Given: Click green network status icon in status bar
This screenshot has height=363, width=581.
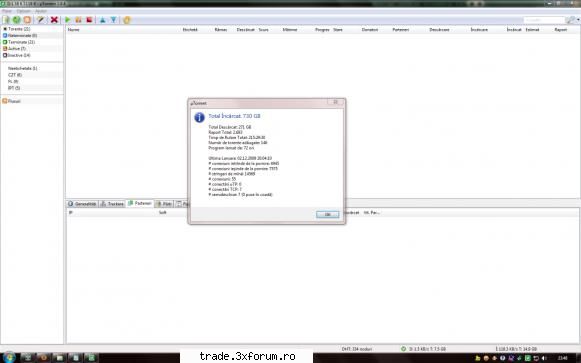Looking at the screenshot, I should click(x=404, y=349).
